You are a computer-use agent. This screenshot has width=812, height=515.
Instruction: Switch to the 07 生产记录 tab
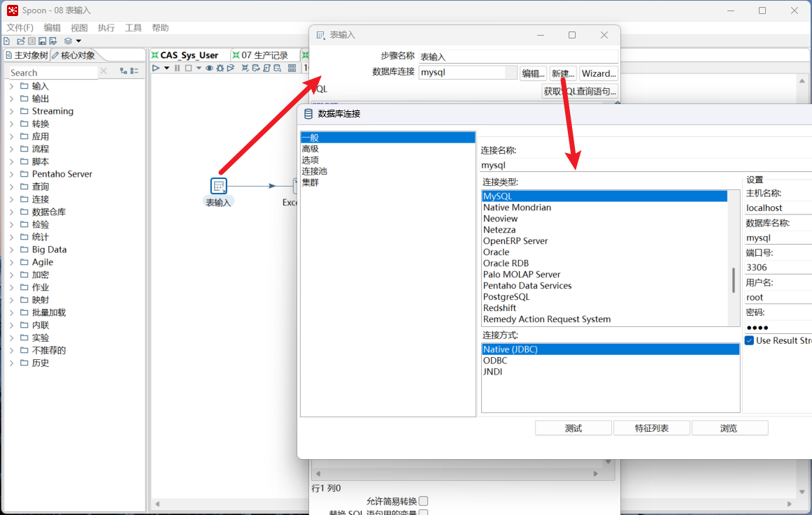[264, 55]
